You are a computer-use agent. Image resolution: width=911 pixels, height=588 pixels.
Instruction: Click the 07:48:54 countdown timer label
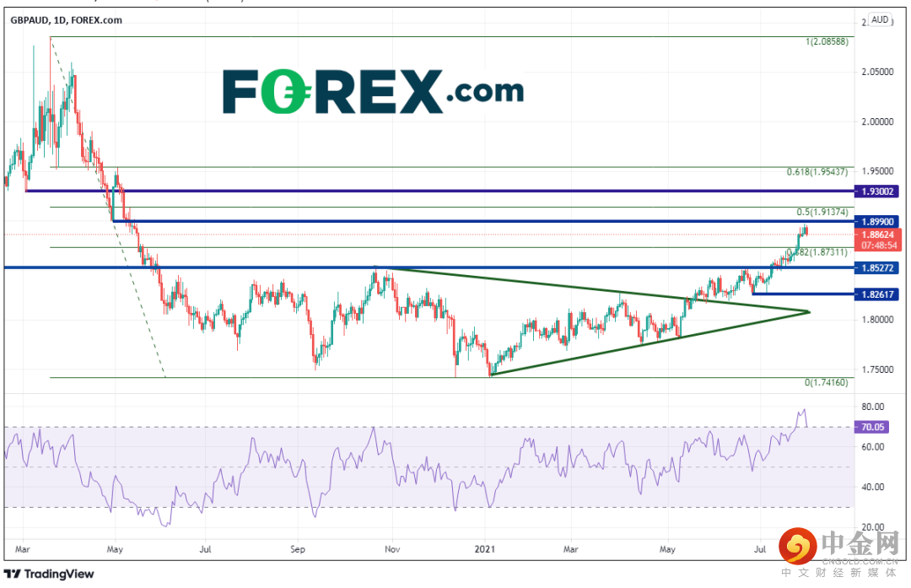pos(879,245)
